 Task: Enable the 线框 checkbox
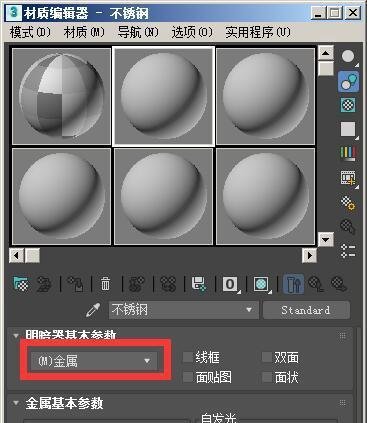pos(188,357)
